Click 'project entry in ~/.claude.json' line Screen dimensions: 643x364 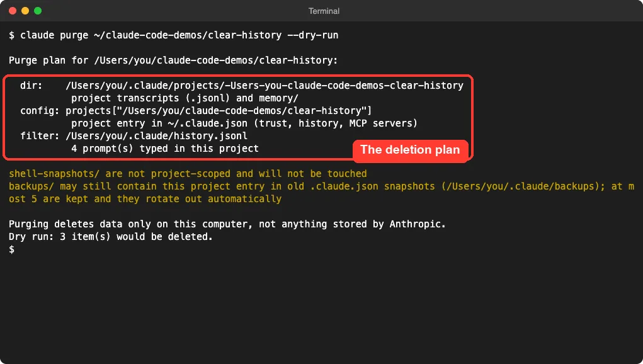[244, 123]
